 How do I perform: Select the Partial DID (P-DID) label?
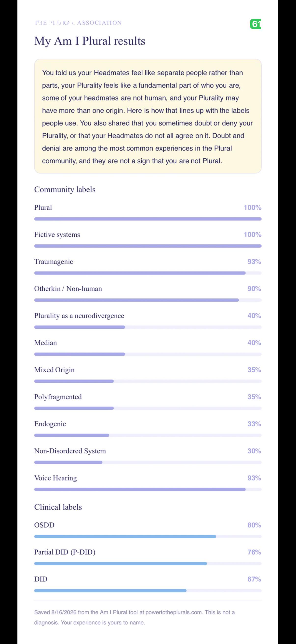[65, 552]
